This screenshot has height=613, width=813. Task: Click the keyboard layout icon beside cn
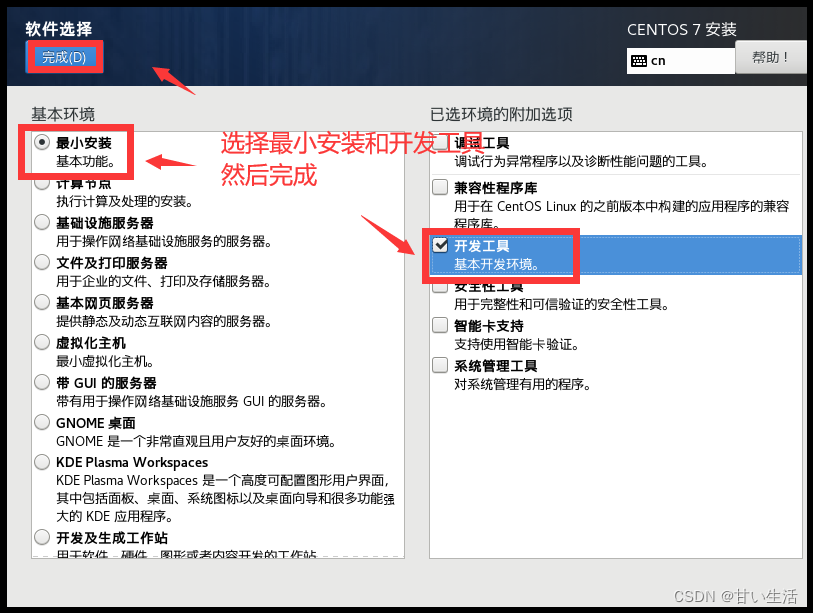pos(639,61)
